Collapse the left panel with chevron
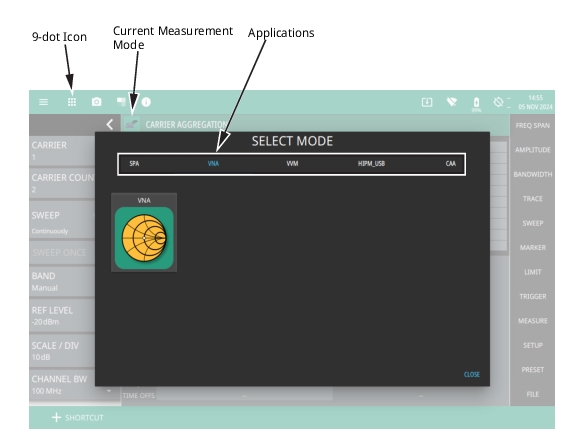The image size is (585, 434). coord(109,125)
